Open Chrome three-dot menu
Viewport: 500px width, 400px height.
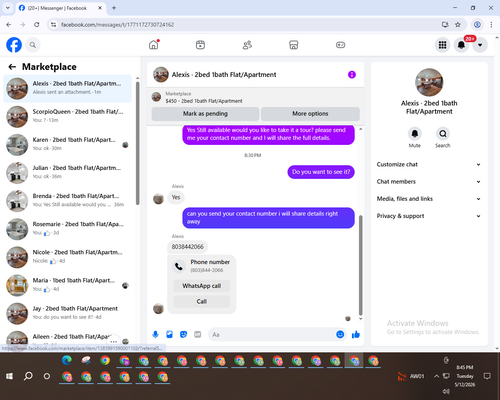[491, 25]
